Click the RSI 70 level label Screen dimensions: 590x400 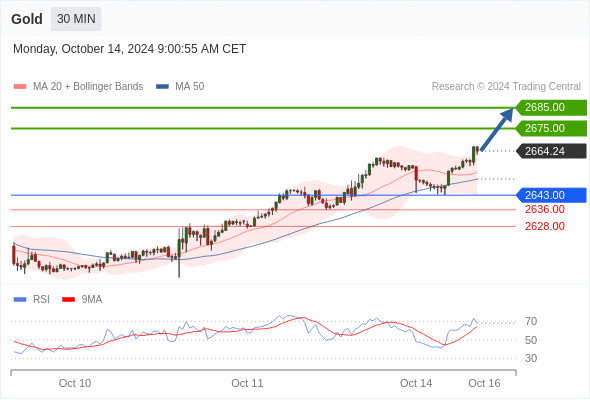[x=531, y=322]
